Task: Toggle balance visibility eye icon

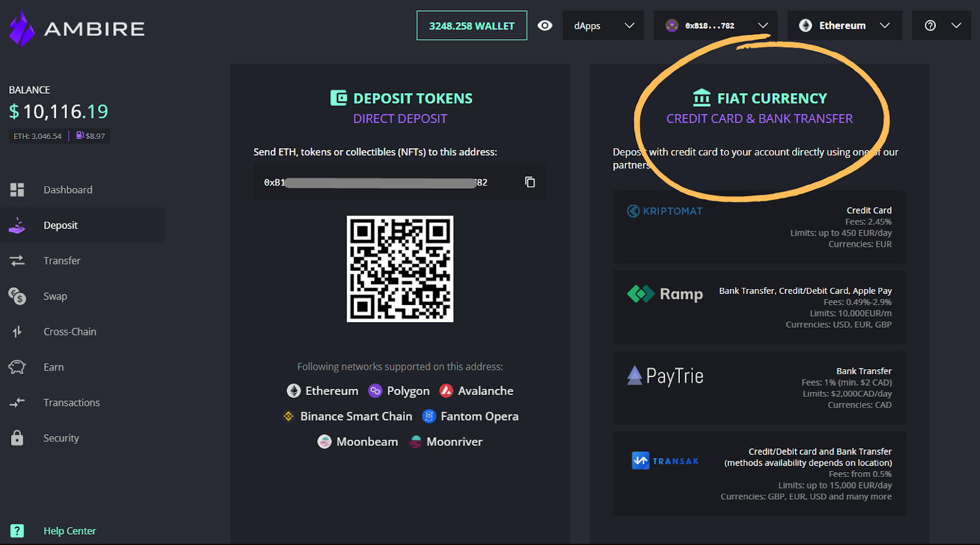Action: [x=545, y=26]
